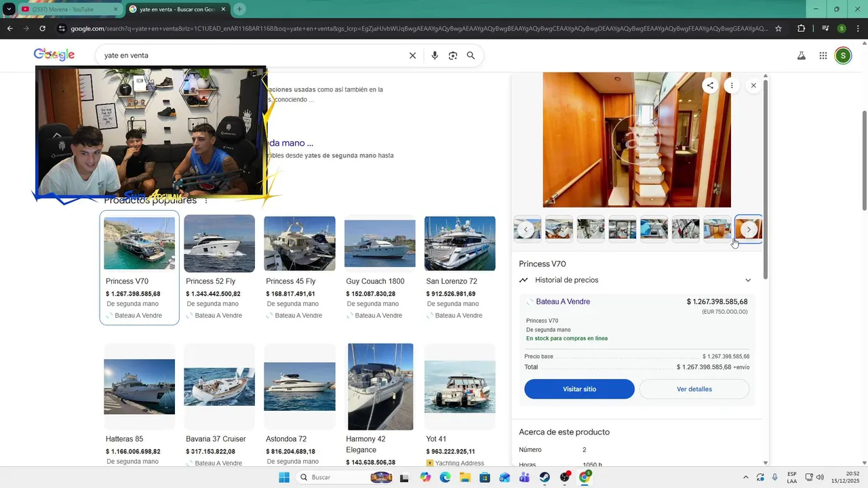Click the Visitar sitio button
Image resolution: width=868 pixels, height=488 pixels.
coord(579,389)
